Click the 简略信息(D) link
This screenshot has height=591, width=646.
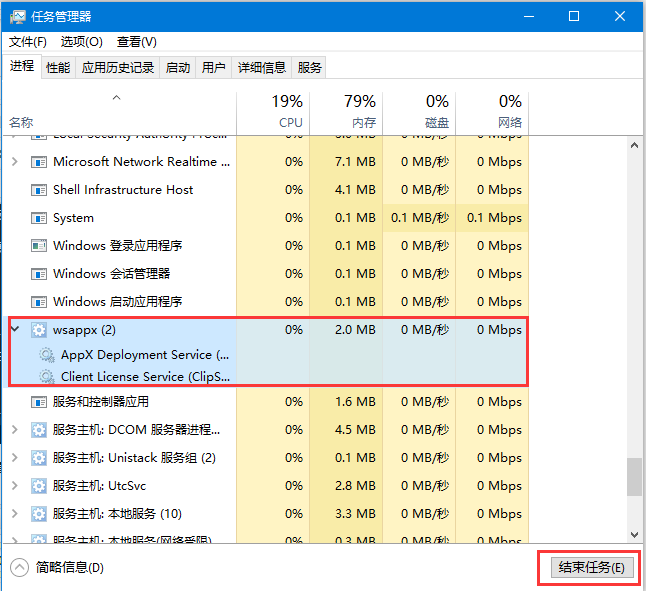(x=70, y=568)
